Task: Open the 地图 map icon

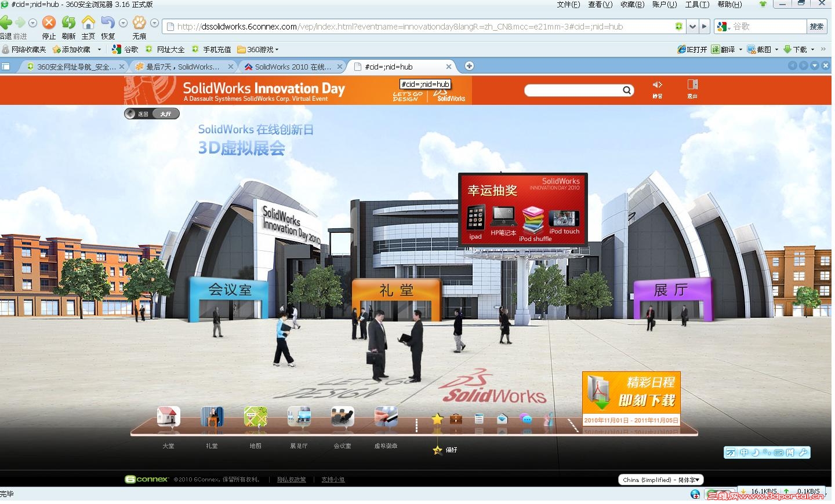Action: coord(255,417)
